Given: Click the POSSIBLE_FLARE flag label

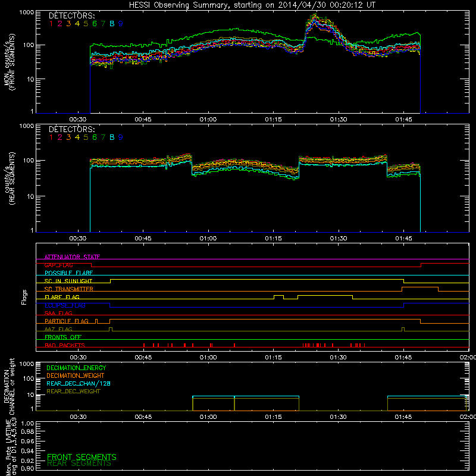Looking at the screenshot, I should (x=68, y=273).
